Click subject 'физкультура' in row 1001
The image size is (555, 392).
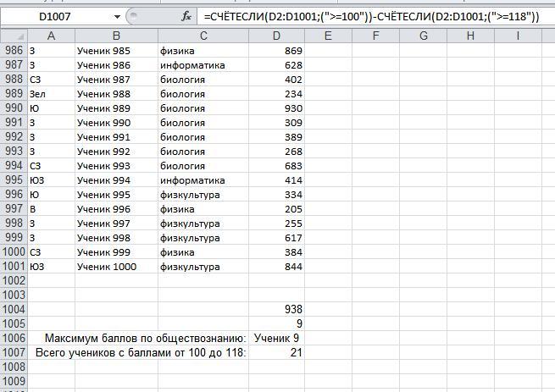[x=203, y=267]
